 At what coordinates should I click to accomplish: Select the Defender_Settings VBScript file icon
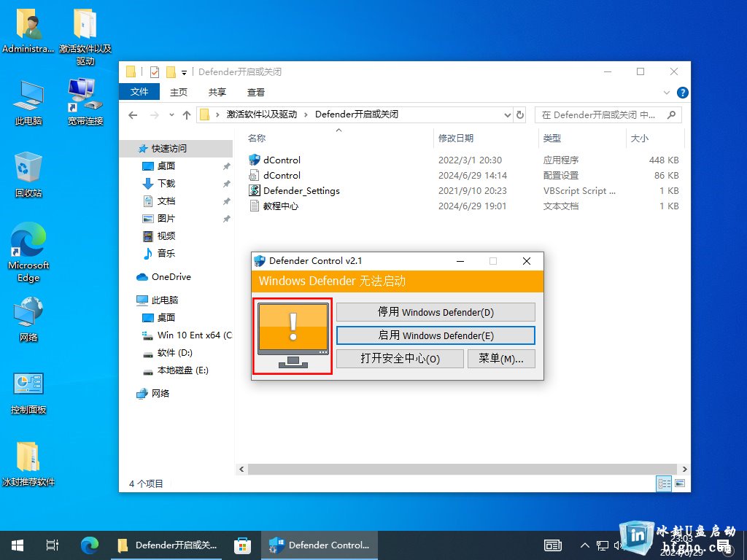tap(255, 190)
